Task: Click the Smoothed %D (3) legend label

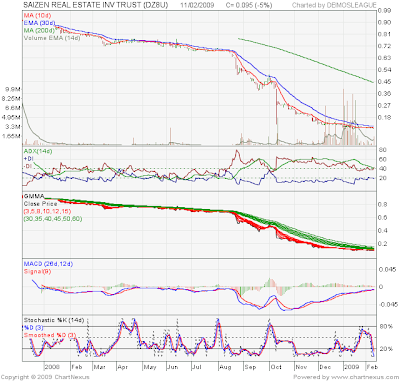Action: [x=50, y=335]
